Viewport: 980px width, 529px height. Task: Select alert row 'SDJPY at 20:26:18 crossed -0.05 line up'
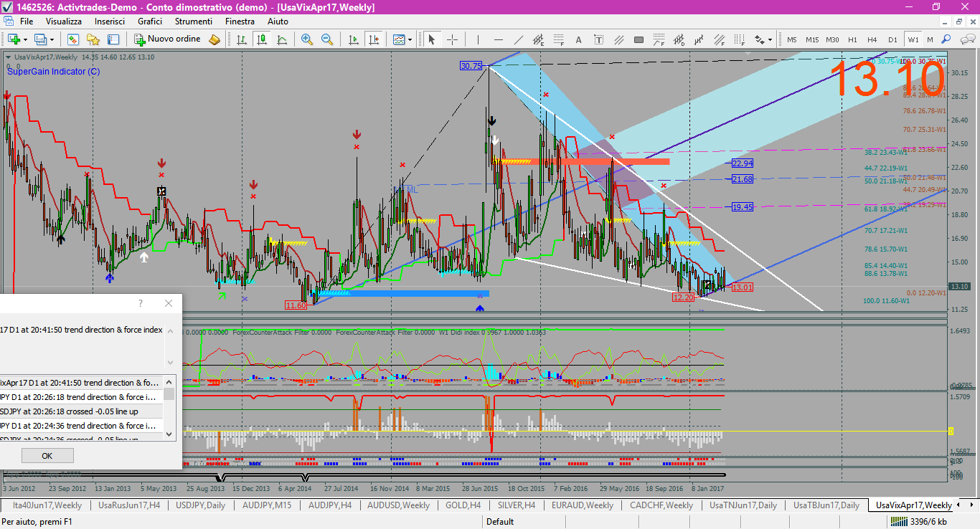point(81,411)
